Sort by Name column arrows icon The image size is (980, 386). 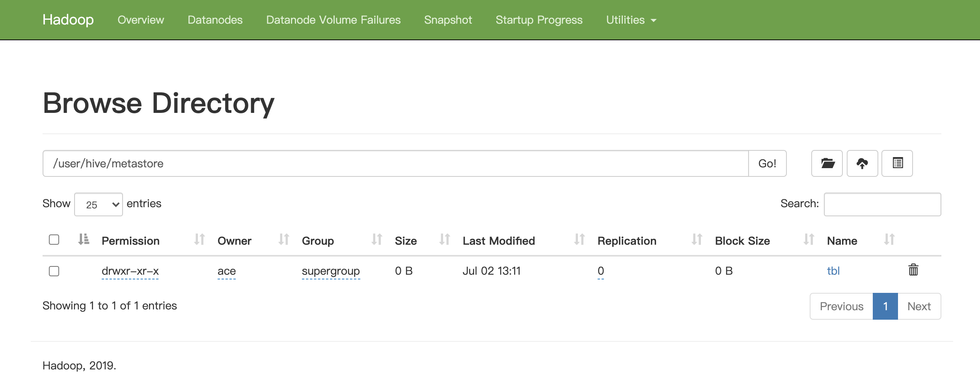889,240
